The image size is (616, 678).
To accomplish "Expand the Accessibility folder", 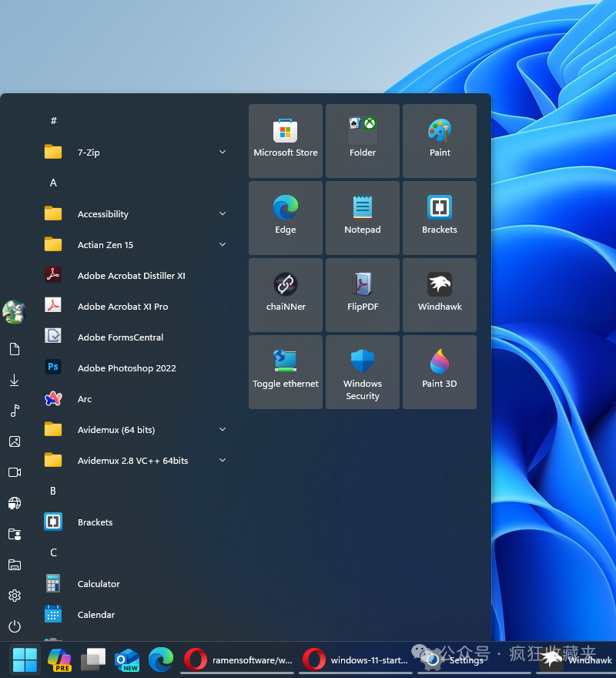I will (x=222, y=213).
